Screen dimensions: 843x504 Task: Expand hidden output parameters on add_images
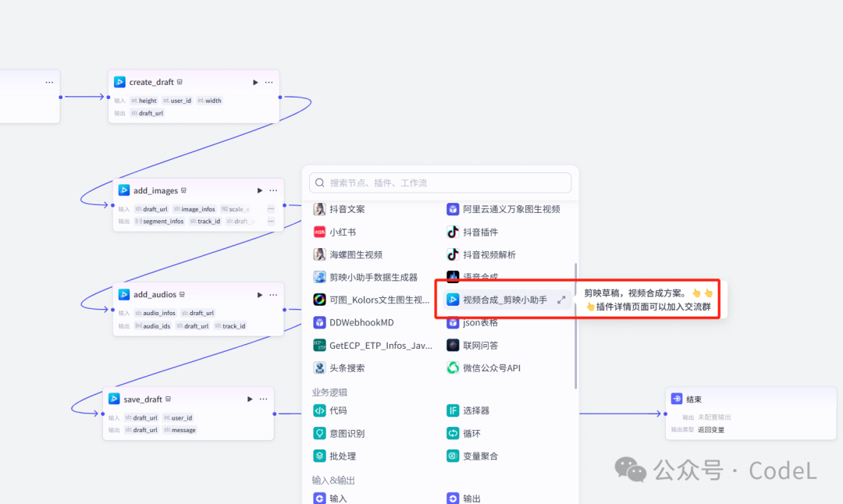(x=271, y=222)
